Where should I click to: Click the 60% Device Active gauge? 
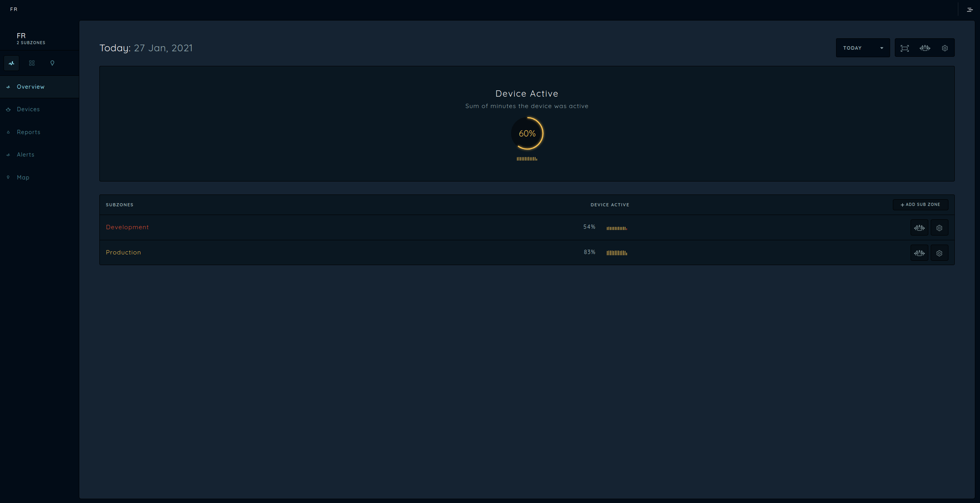527,134
